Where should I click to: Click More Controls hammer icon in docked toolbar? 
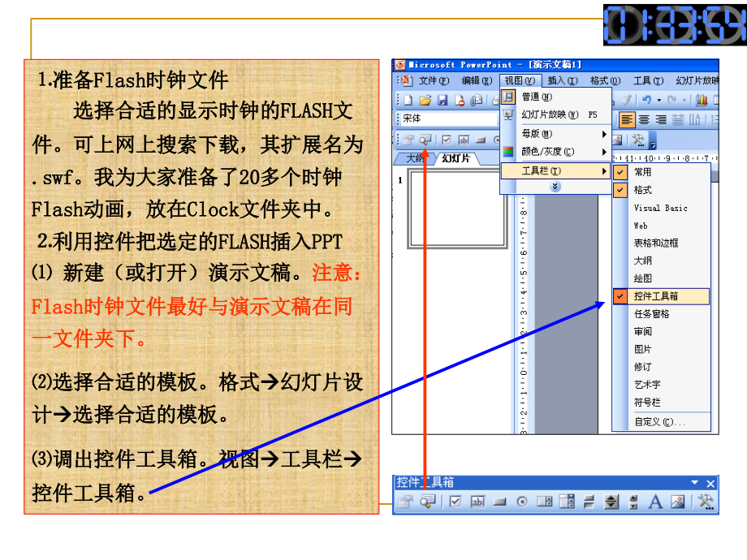tap(638, 140)
